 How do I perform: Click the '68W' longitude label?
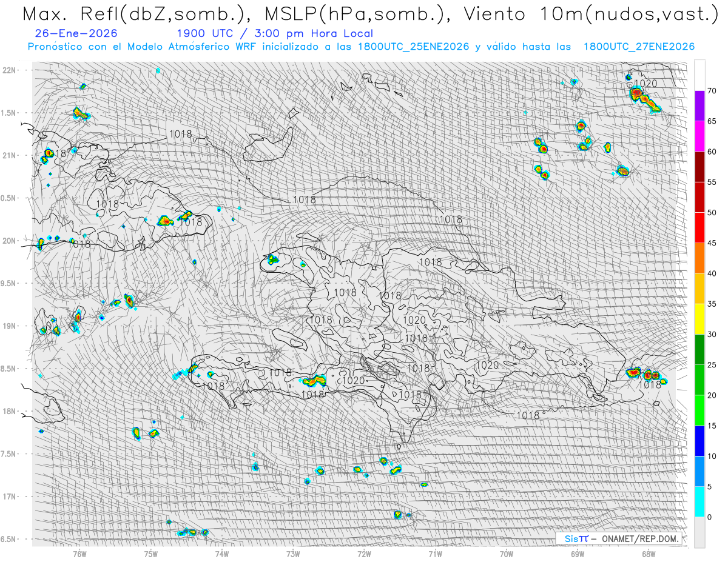tap(649, 553)
